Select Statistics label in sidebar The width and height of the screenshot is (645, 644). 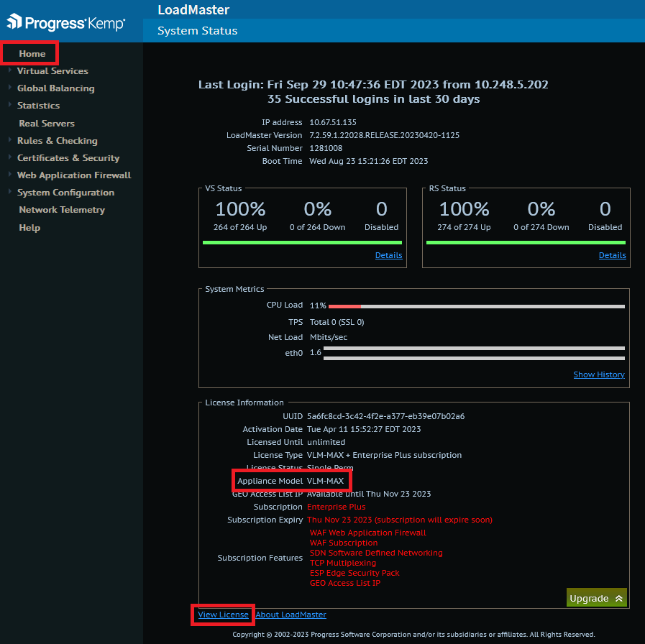click(x=38, y=106)
